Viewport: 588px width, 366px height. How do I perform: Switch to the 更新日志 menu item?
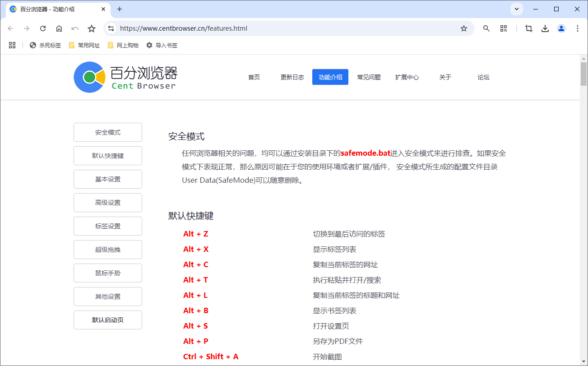[292, 77]
